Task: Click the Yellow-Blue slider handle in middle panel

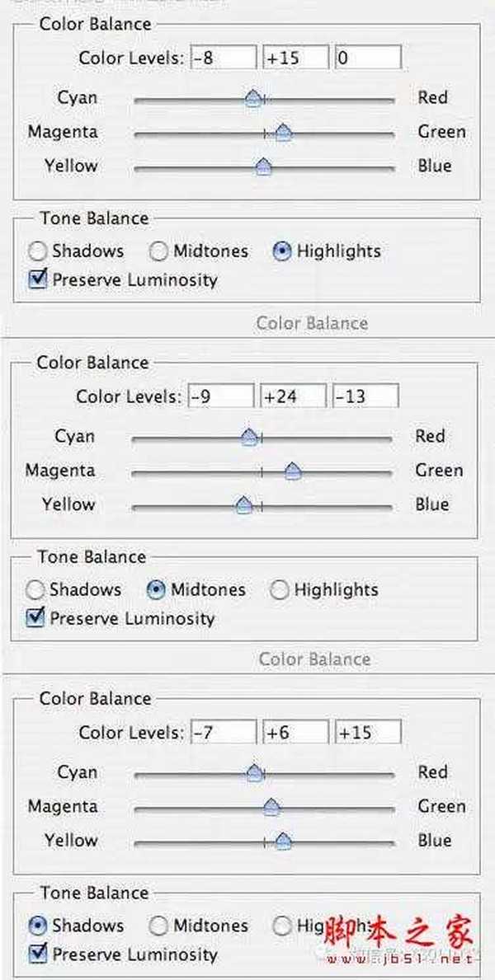Action: click(x=243, y=505)
